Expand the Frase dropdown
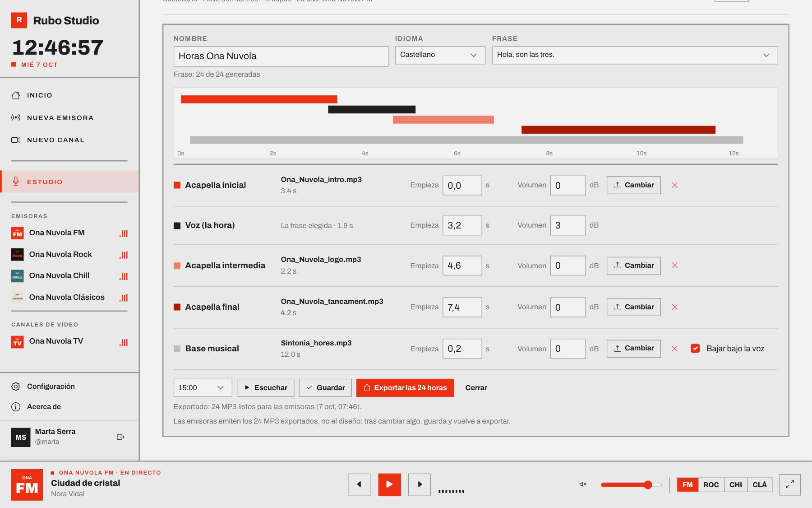The width and height of the screenshot is (812, 508). (635, 55)
